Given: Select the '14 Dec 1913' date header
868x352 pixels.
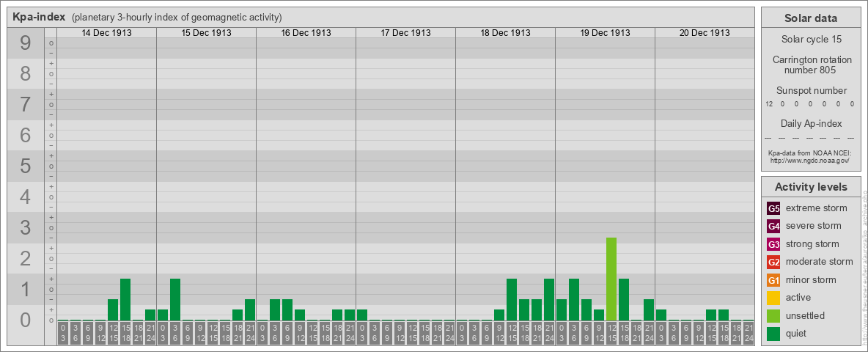Looking at the screenshot, I should [x=107, y=33].
